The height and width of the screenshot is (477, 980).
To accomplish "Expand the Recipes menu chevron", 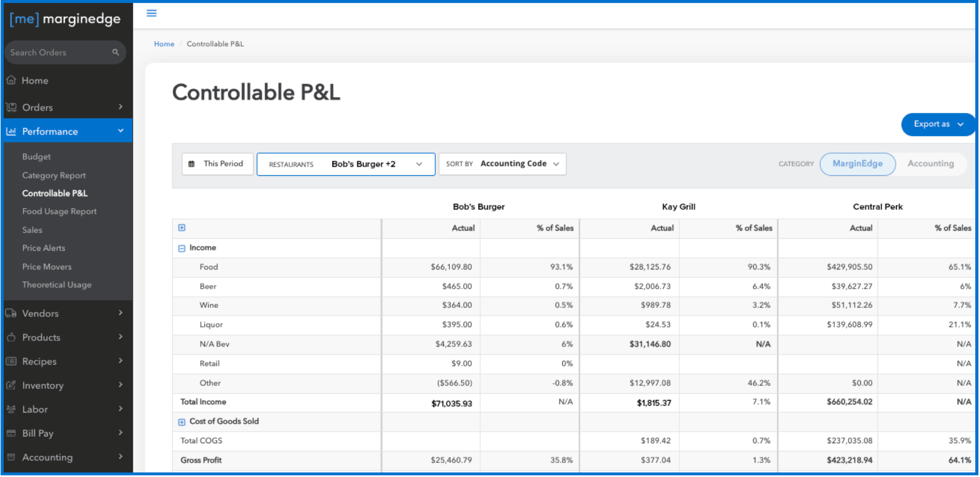I will [121, 360].
